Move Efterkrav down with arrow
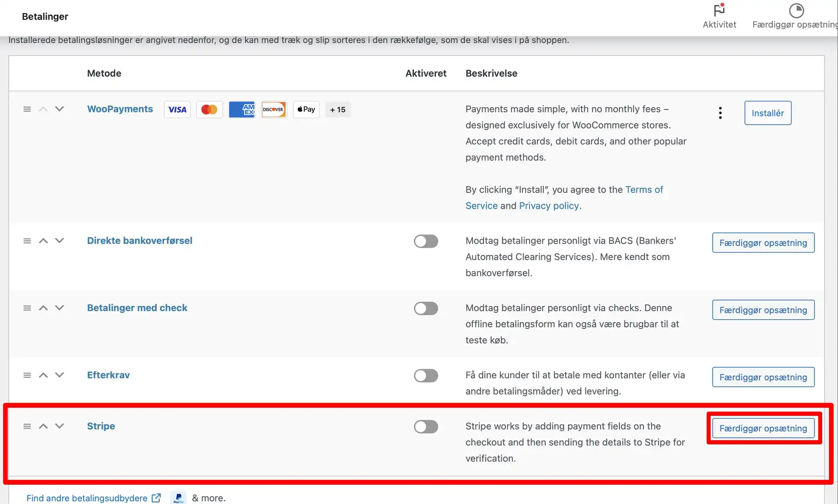 point(60,375)
